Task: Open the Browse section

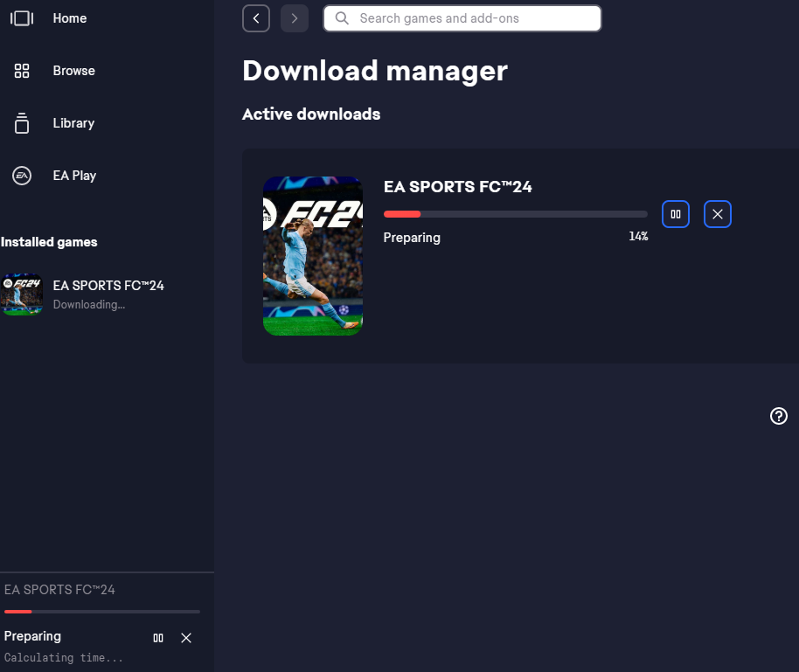Action: pyautogui.click(x=74, y=71)
